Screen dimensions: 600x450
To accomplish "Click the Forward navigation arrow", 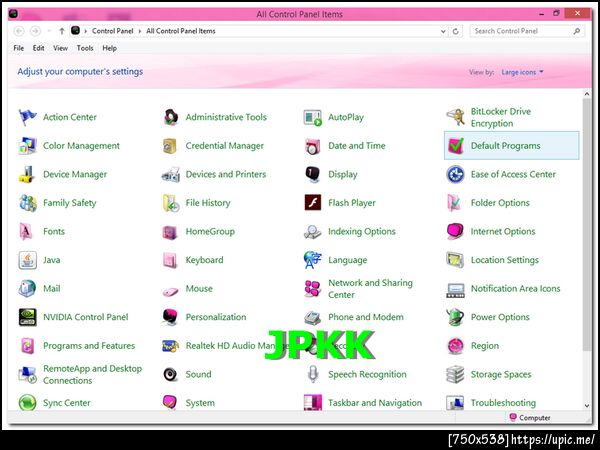I will tap(36, 31).
